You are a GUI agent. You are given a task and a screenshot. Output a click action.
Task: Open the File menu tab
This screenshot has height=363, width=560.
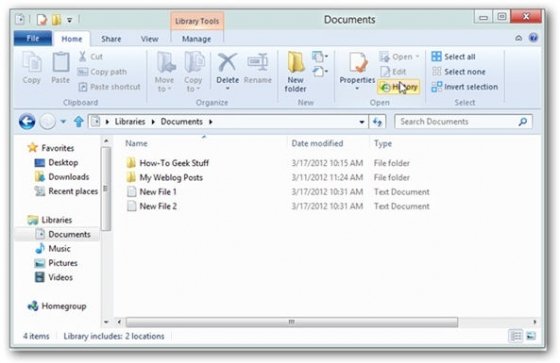[33, 38]
